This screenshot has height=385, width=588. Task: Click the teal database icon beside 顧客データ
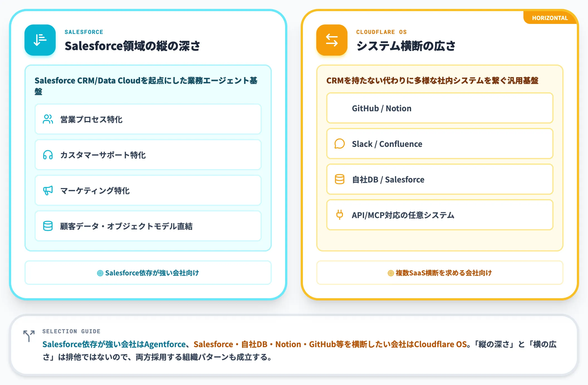coord(48,226)
